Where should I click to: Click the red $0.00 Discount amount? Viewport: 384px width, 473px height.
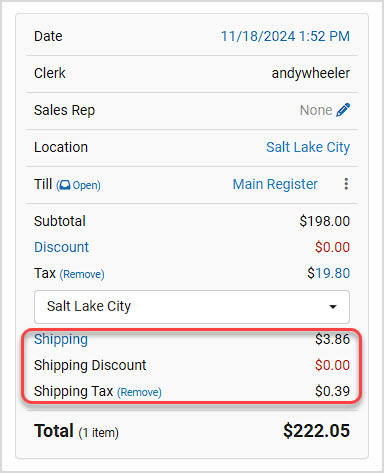tap(332, 247)
